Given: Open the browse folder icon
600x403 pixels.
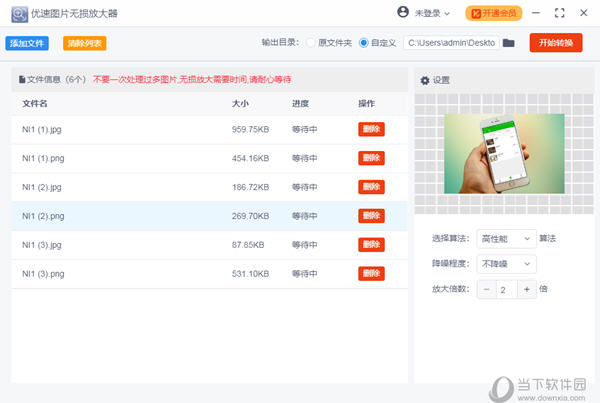Looking at the screenshot, I should (x=509, y=43).
